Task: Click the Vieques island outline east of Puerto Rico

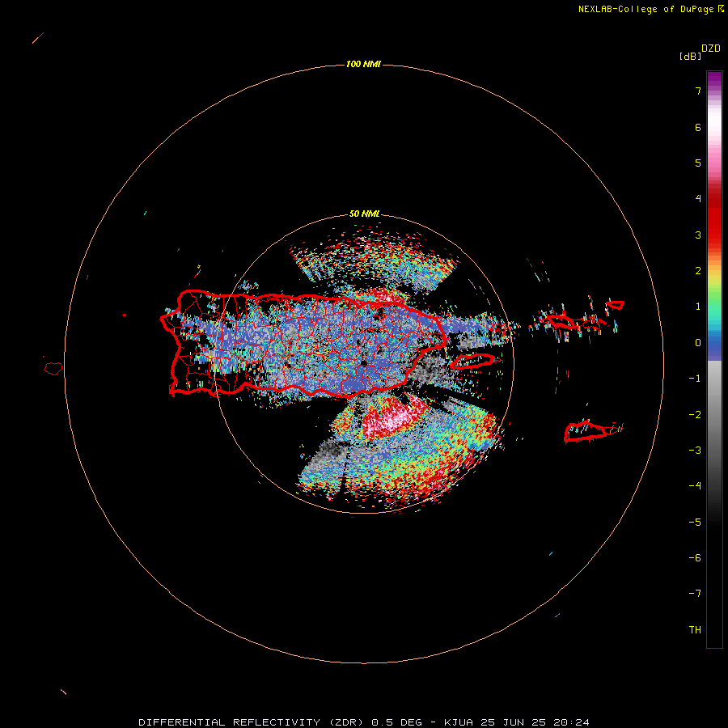Action: pos(472,361)
